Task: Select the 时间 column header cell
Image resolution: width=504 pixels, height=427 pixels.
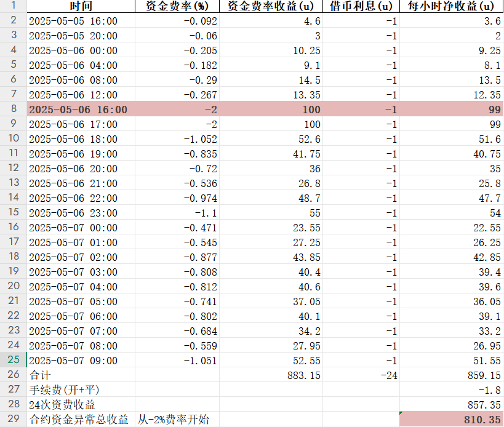Action: point(81,6)
